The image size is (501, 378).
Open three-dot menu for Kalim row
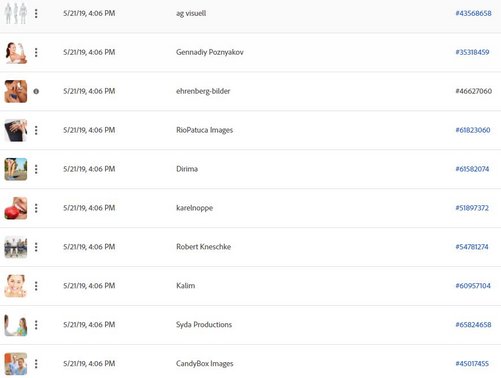coord(36,286)
